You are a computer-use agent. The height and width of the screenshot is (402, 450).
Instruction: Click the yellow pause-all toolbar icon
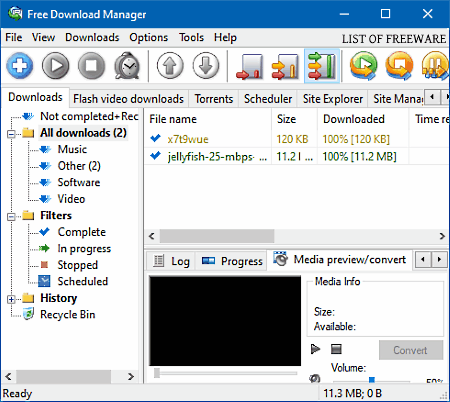point(435,66)
